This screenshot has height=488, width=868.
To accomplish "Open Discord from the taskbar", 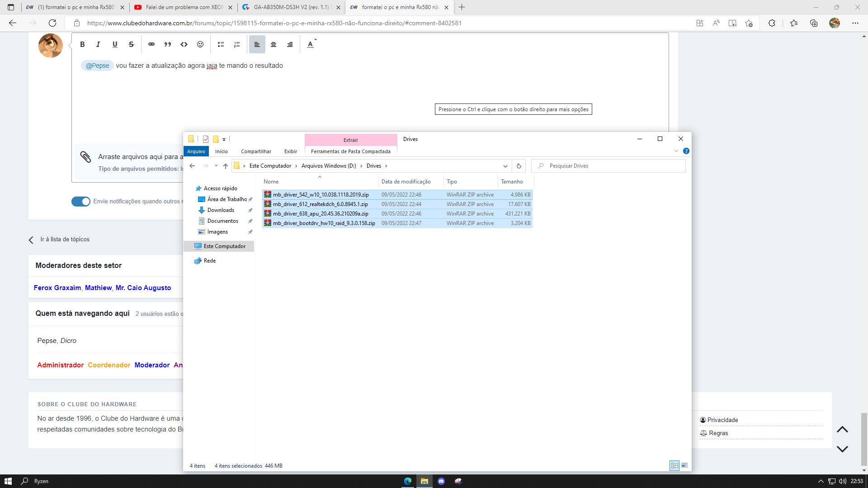I will point(441,481).
